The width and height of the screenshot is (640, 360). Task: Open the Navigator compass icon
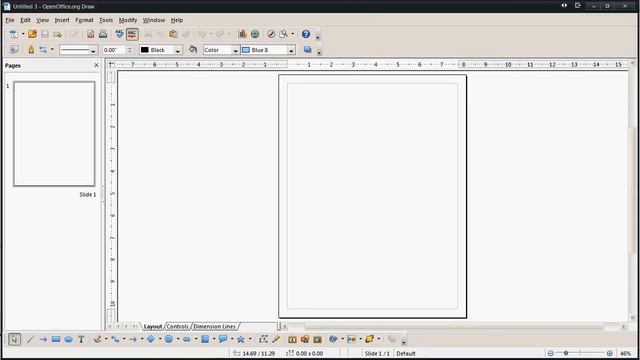point(271,34)
